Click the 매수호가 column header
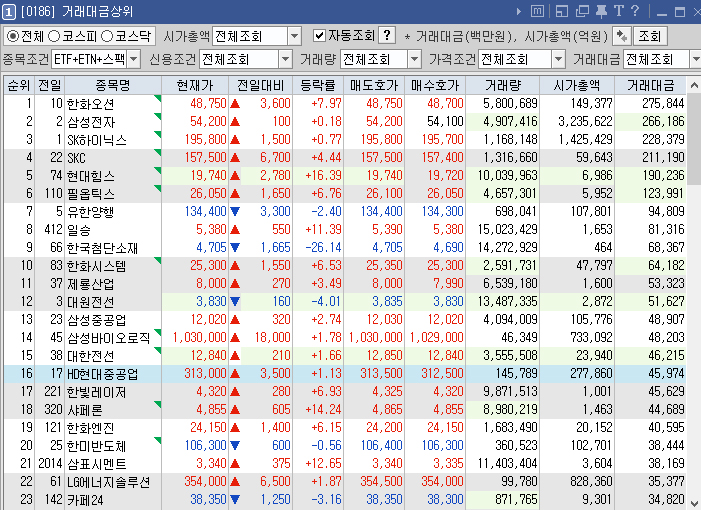Image resolution: width=701 pixels, height=510 pixels. coord(435,85)
